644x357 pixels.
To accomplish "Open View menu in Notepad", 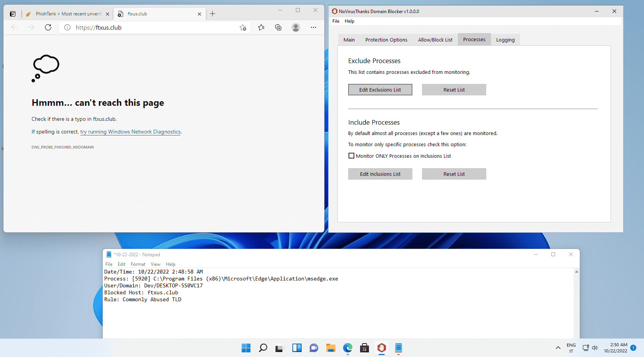I will click(x=155, y=264).
